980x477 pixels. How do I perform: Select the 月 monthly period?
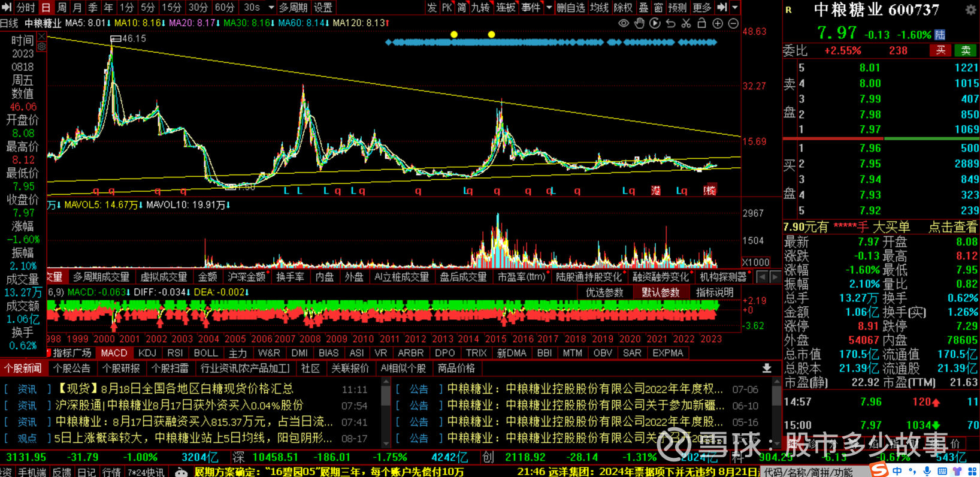point(77,7)
